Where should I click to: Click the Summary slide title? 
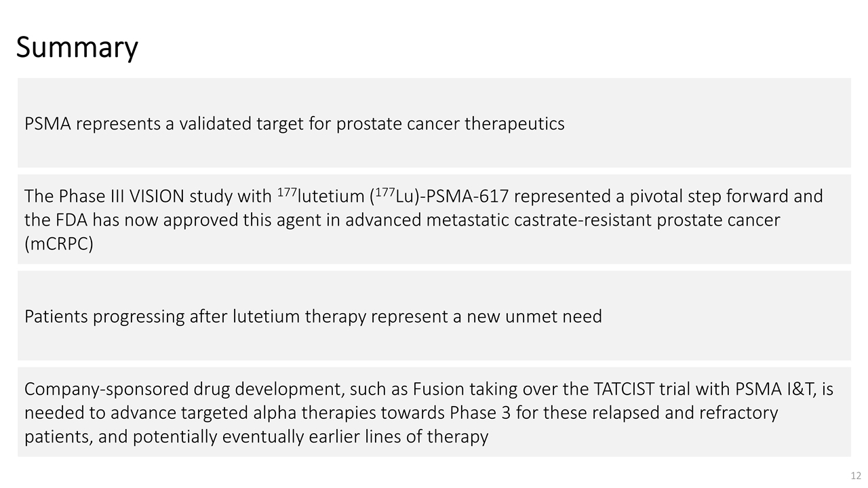(x=77, y=47)
